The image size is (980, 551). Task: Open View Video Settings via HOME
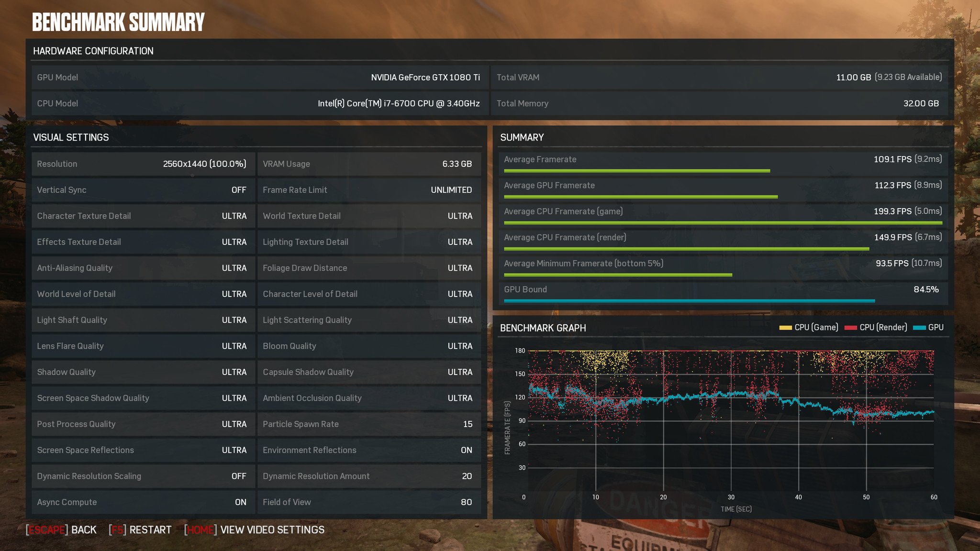coord(255,530)
